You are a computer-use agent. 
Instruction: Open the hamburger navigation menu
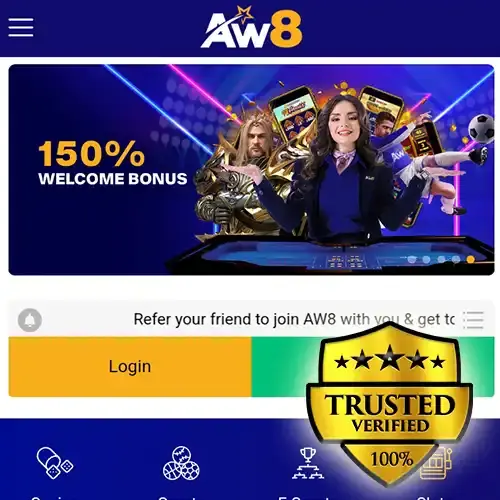point(21,27)
